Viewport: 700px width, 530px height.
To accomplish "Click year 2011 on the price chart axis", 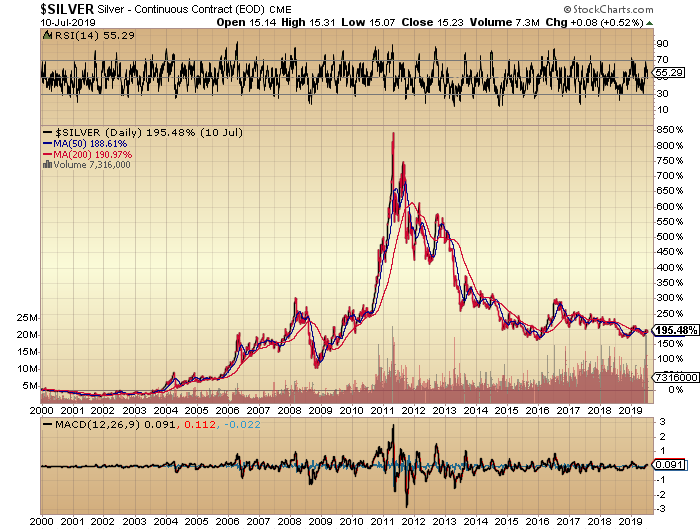I will point(383,411).
